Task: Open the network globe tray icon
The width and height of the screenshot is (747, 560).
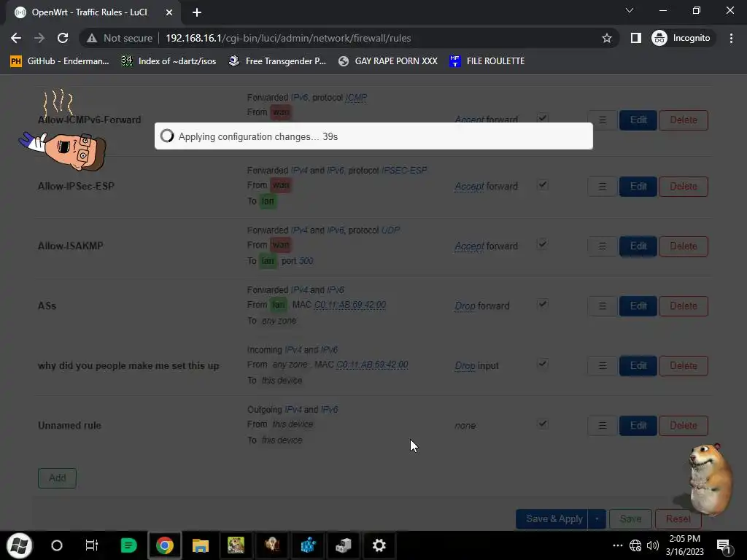Action: (635, 545)
